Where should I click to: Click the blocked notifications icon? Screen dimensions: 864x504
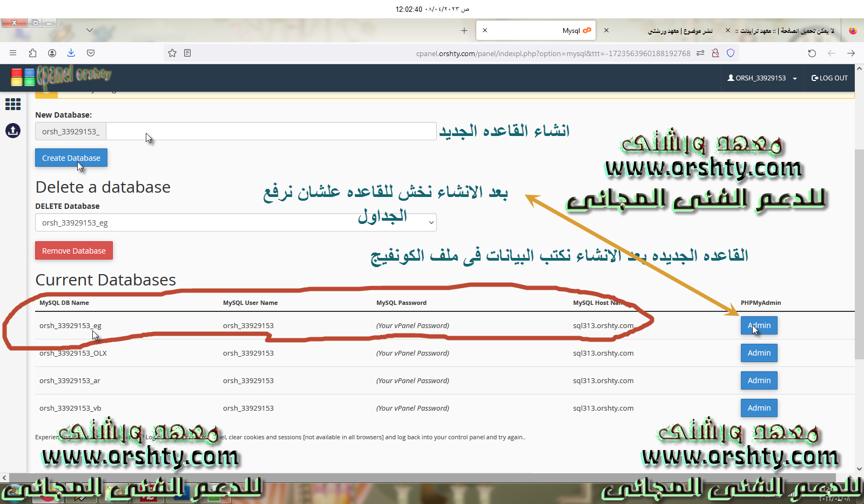pyautogui.click(x=715, y=53)
